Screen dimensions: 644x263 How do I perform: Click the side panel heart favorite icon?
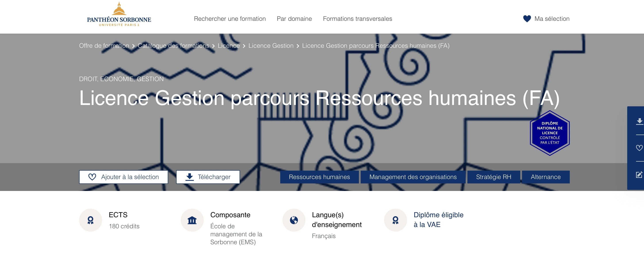tap(639, 148)
